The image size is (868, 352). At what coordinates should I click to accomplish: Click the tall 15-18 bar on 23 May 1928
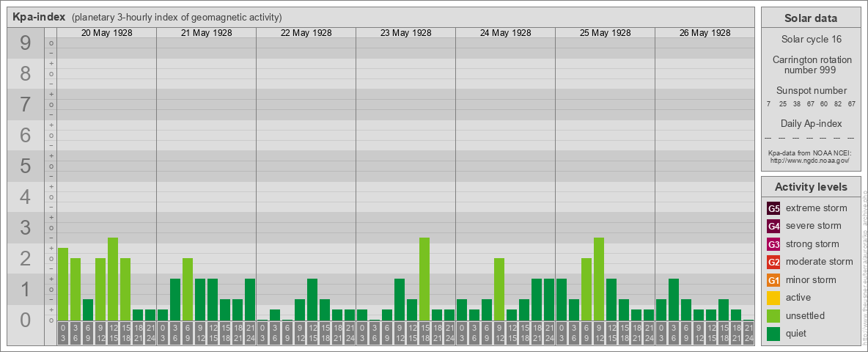coord(424,279)
